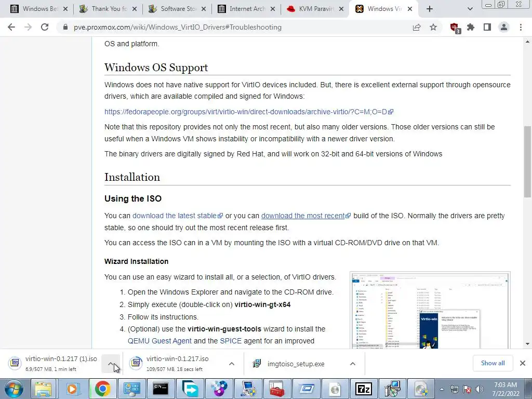Screen dimensions: 532x399
Task: Click the browser forward arrow
Action: pyautogui.click(x=28, y=27)
